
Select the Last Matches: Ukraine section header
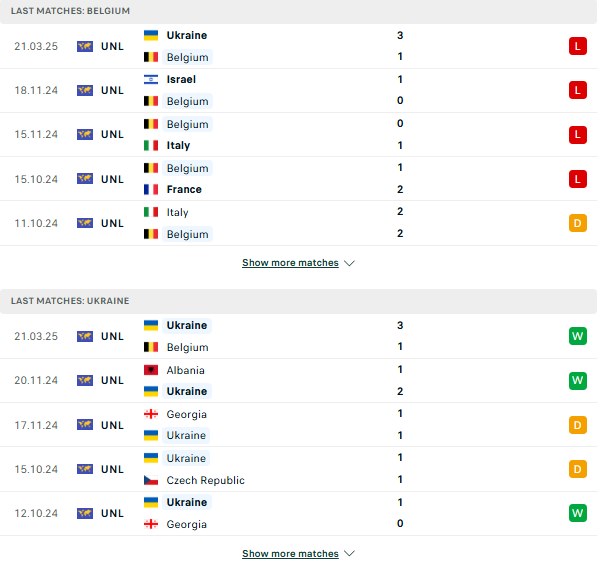(298, 301)
